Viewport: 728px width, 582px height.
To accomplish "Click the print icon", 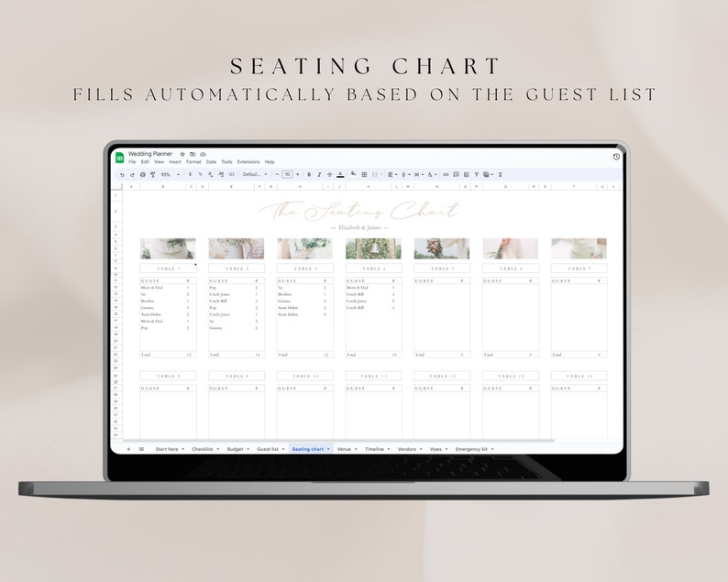I will (x=142, y=175).
